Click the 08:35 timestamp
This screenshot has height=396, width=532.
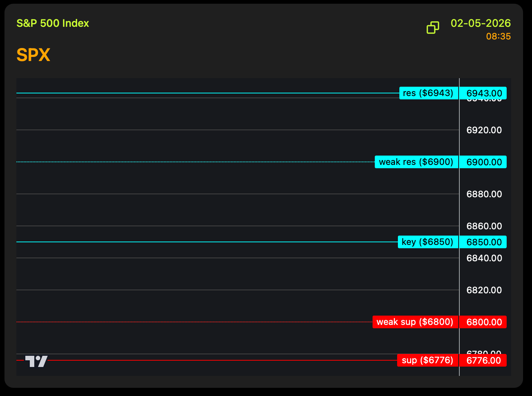point(498,36)
